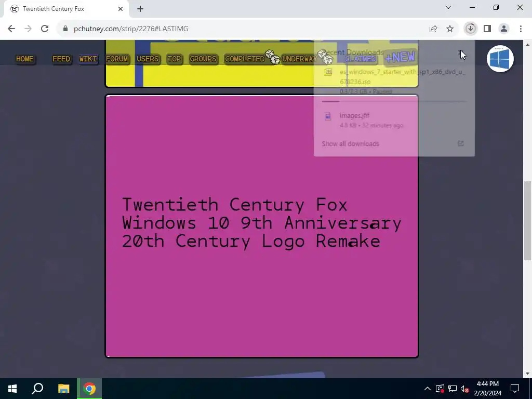Select the Twentieth Century Fox tab
Screen dimensions: 532x399
(66, 9)
